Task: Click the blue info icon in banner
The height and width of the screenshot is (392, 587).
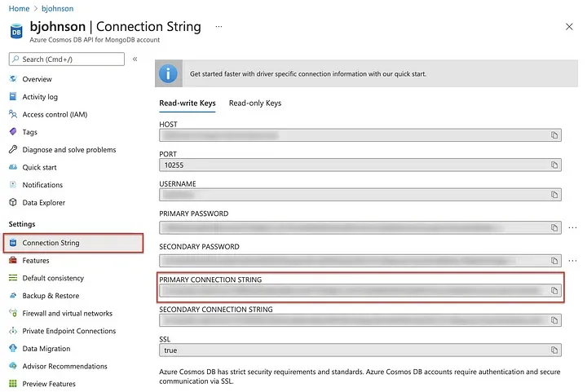Action: point(168,73)
